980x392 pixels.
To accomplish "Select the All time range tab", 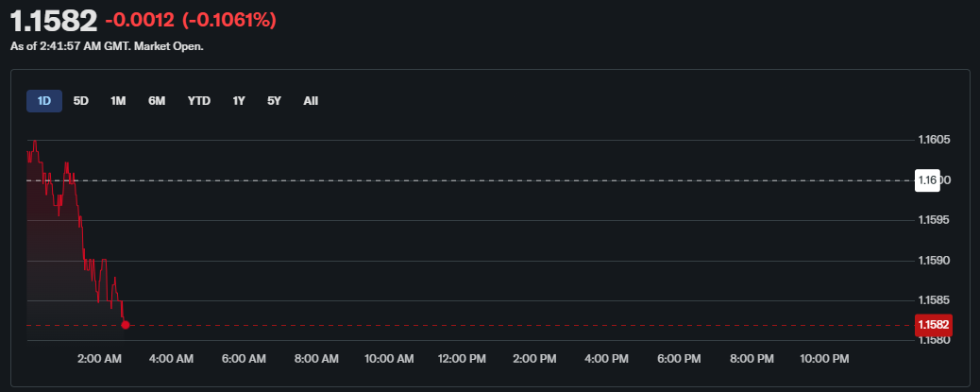I will (311, 101).
